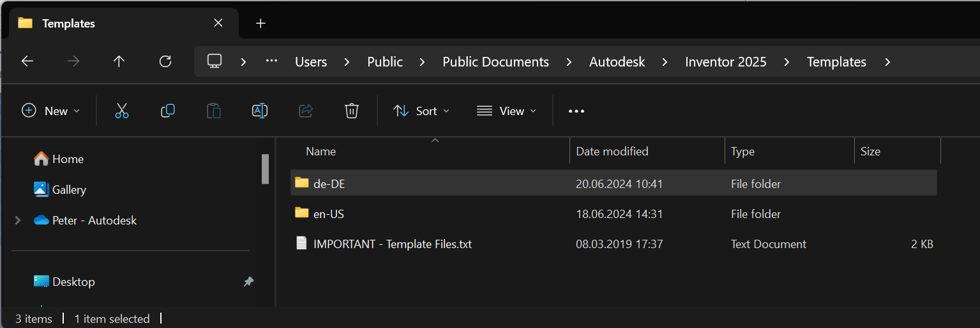Sort by the Date modified column header
Screen dimensions: 980x328
click(612, 152)
